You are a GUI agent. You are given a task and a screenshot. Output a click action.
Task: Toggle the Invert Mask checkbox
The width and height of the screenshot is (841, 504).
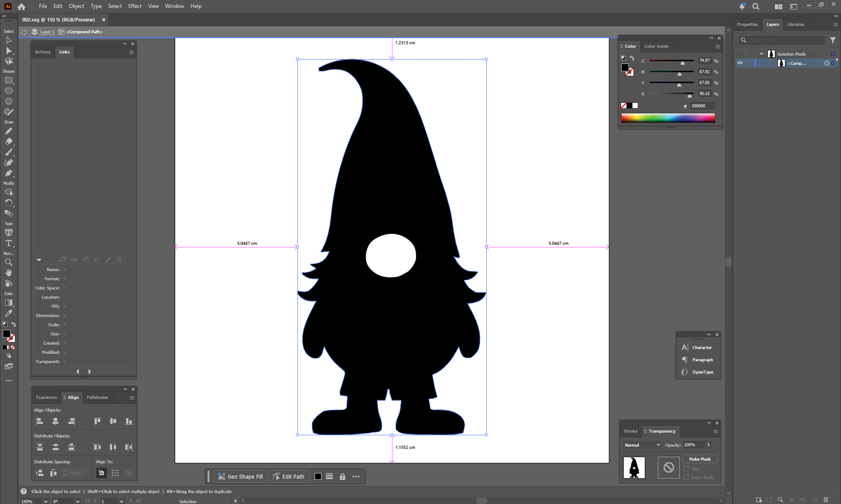pos(686,477)
